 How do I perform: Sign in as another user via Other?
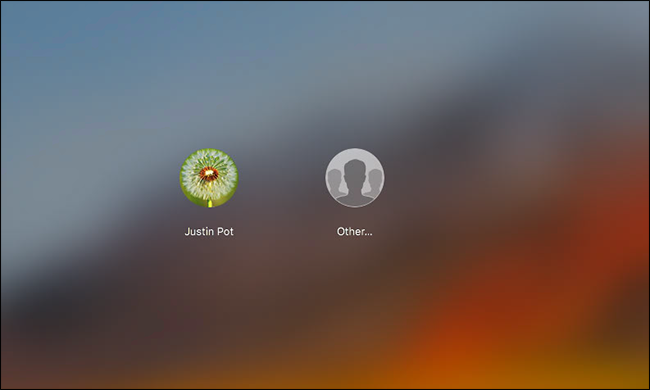point(354,178)
